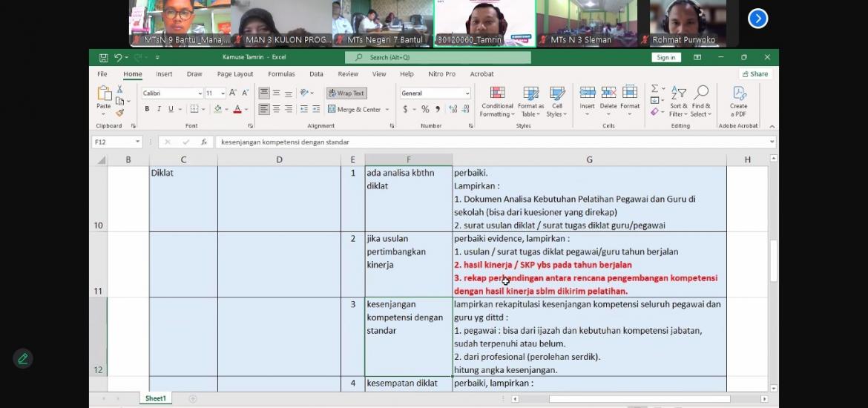
Task: Open the Calibri font name dropdown
Action: 200,93
